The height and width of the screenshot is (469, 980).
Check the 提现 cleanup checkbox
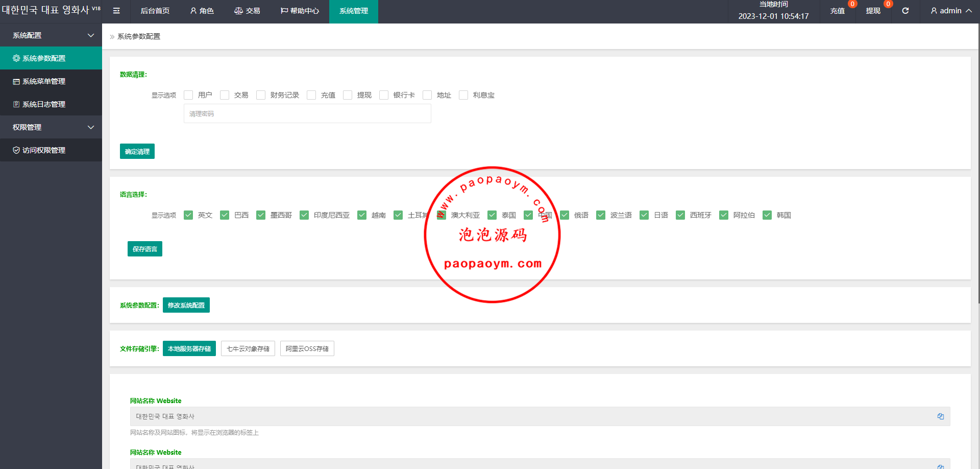348,95
